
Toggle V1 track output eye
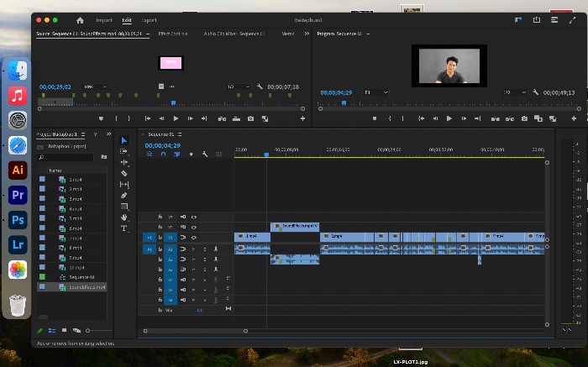tap(194, 238)
